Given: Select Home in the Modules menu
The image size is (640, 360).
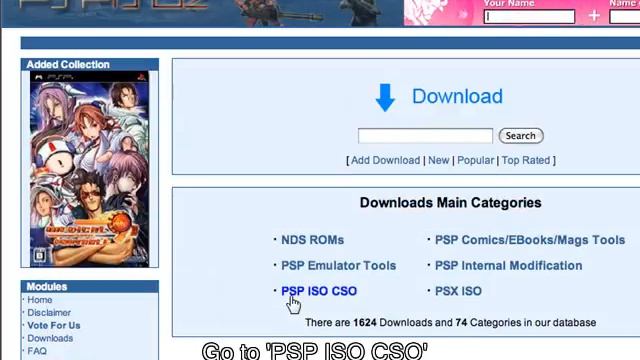Looking at the screenshot, I should click(x=40, y=300).
